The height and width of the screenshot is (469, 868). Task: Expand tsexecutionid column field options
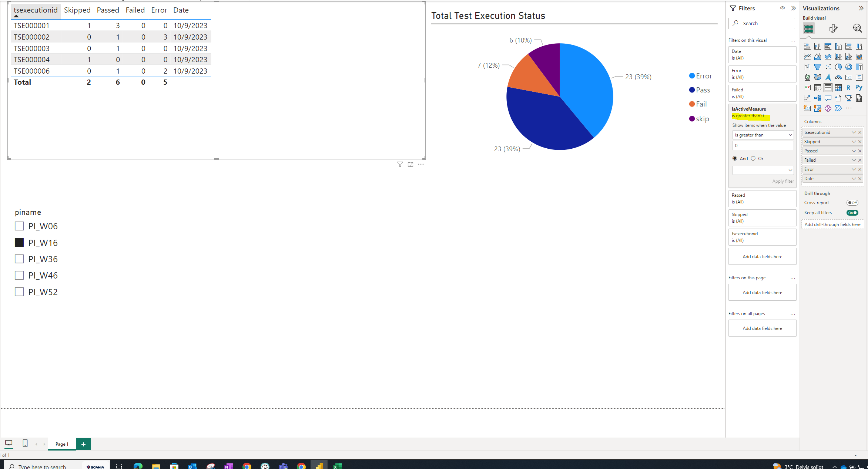(x=854, y=132)
